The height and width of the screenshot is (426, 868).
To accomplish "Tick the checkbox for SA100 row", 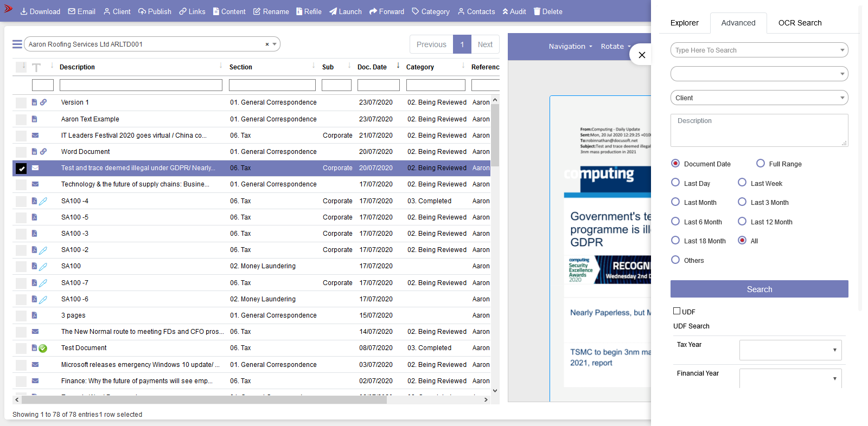I will coord(21,267).
